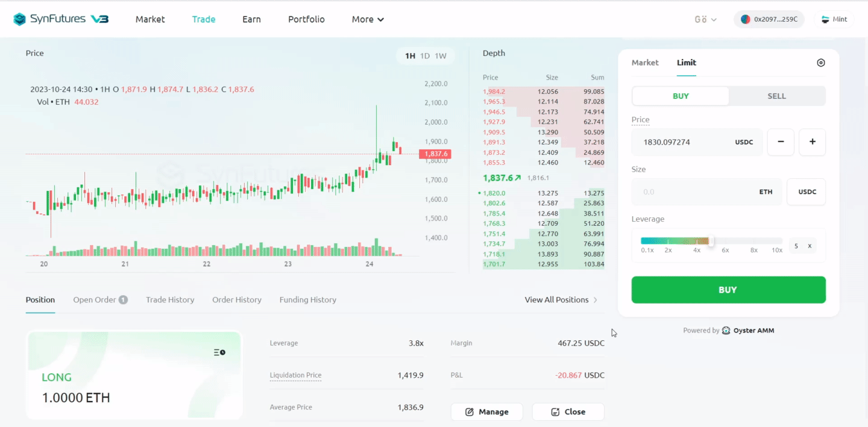Go to the Market nav item
Viewport: 868px width, 427px height.
click(x=150, y=19)
